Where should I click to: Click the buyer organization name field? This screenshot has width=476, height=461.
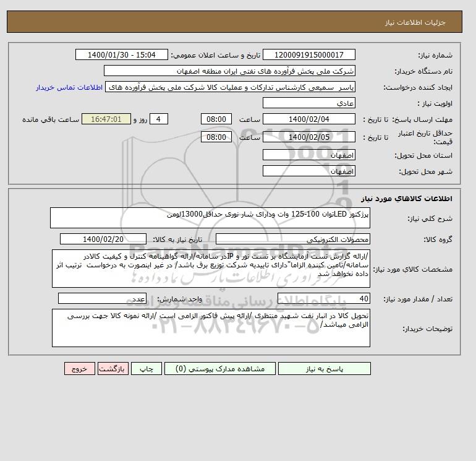click(229, 71)
